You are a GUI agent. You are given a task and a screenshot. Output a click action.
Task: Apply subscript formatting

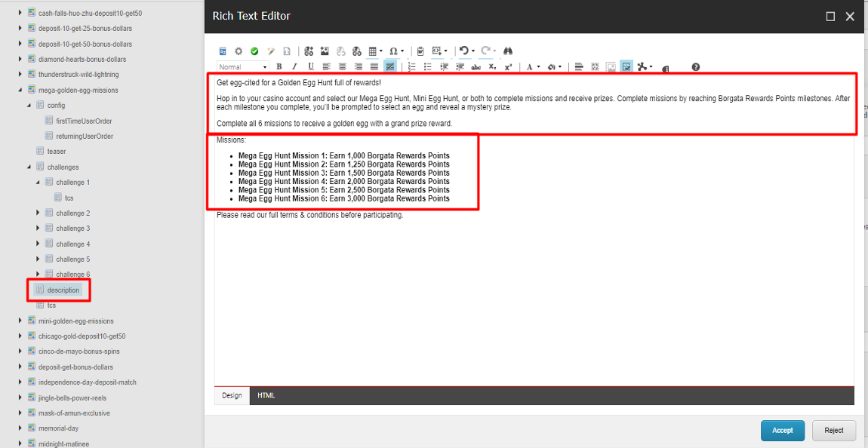(x=492, y=67)
